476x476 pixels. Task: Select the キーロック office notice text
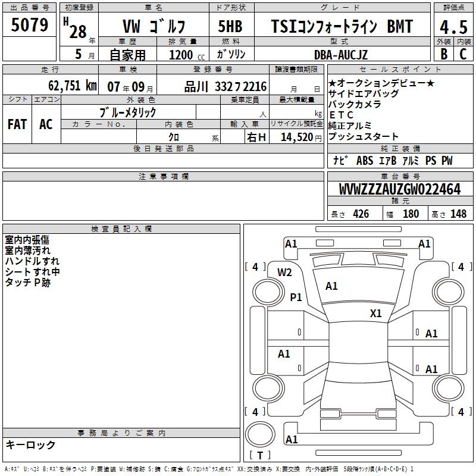pos(30,444)
